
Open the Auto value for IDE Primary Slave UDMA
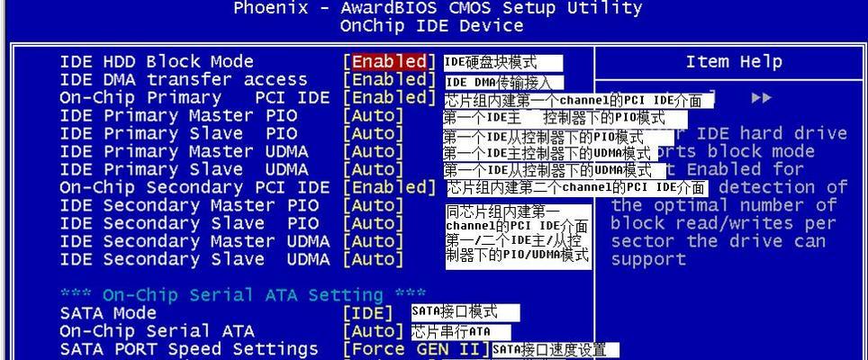[x=374, y=169]
